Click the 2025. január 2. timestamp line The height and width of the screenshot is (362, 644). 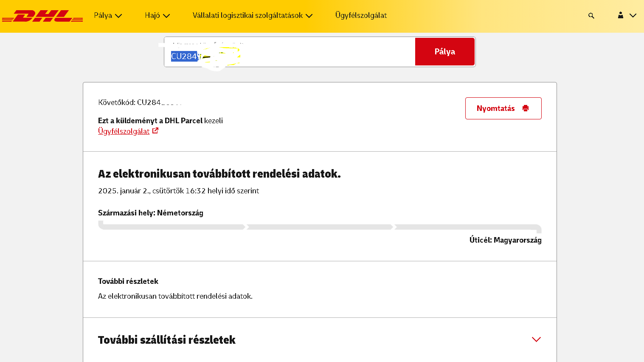[x=178, y=191]
